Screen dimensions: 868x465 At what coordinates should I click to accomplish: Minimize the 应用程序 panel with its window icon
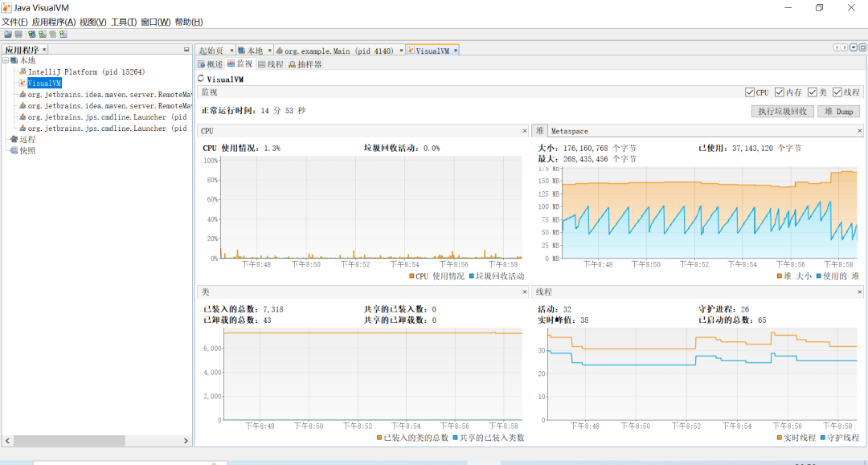[186, 50]
